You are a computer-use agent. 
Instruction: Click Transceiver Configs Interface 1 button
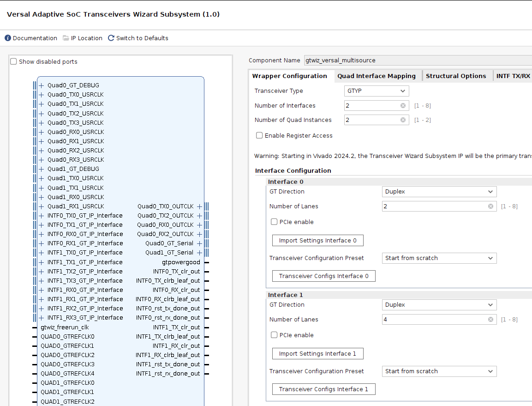324,389
